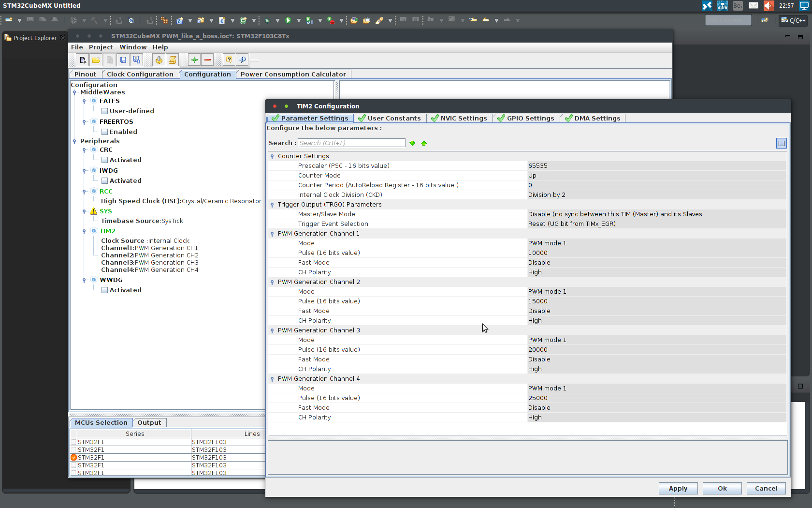Open the Window menu
The image size is (812, 508).
tap(133, 47)
